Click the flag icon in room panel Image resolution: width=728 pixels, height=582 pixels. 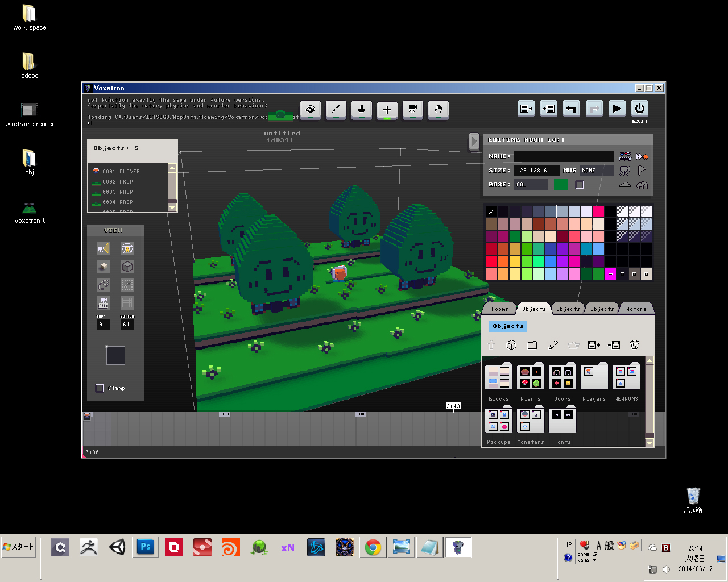coord(642,171)
